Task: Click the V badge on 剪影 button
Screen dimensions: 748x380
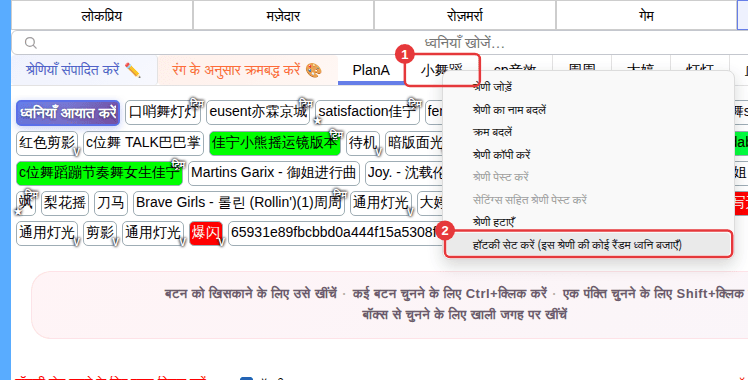Action: pos(115,242)
